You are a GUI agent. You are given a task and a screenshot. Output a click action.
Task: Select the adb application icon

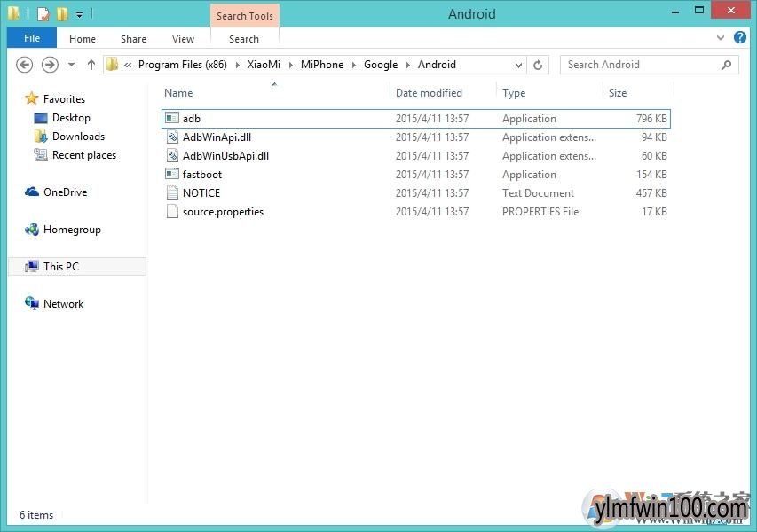pos(172,118)
